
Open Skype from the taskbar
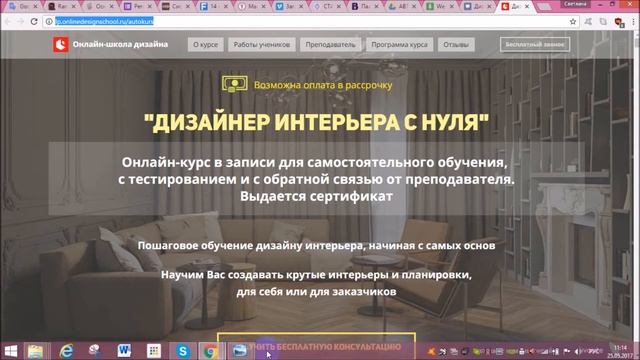183,351
